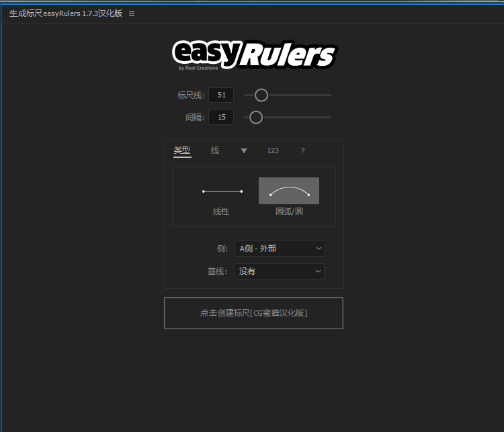Viewport: 504px width, 432px height.
Task: Click the 间隔 slider handle
Action: [x=256, y=118]
